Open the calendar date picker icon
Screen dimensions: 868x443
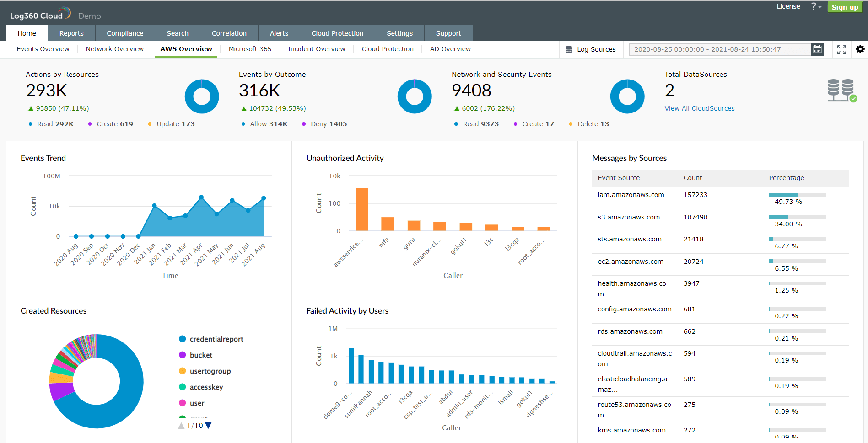click(817, 49)
